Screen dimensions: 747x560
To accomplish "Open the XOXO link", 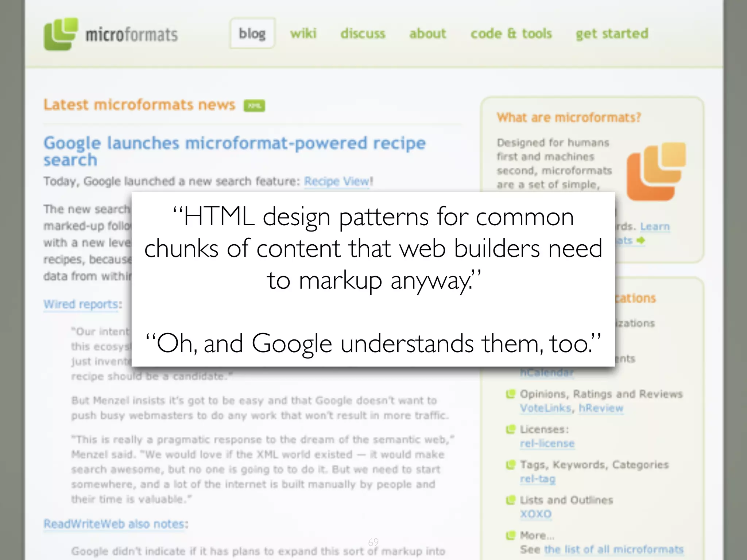I will 536,514.
